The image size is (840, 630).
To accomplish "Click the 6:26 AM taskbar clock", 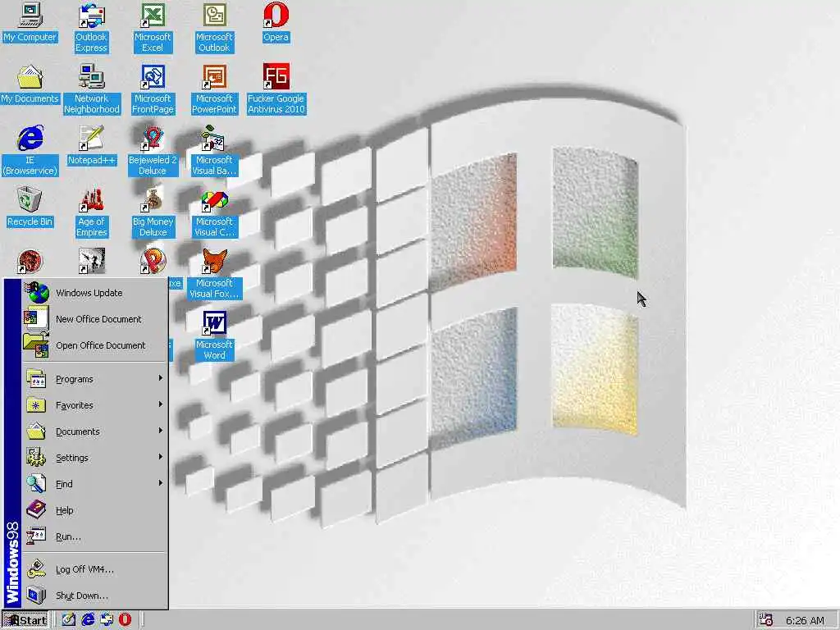I will pos(805,620).
